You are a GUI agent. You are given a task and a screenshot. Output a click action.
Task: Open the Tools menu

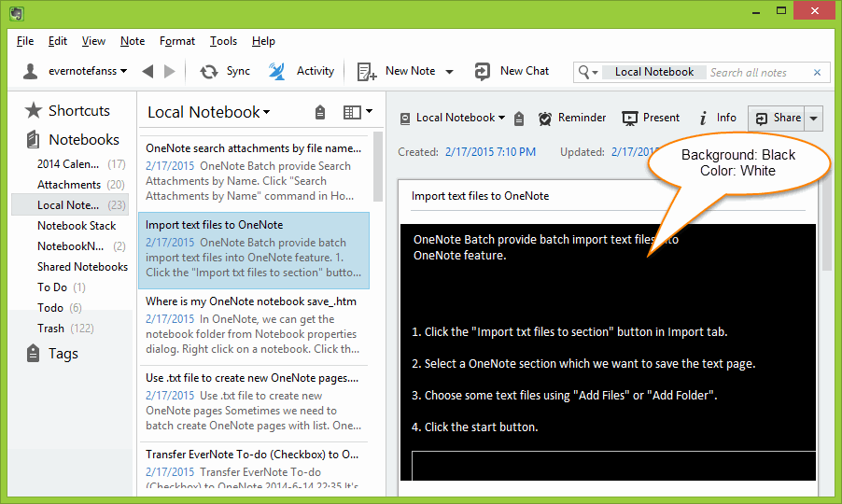coord(223,41)
